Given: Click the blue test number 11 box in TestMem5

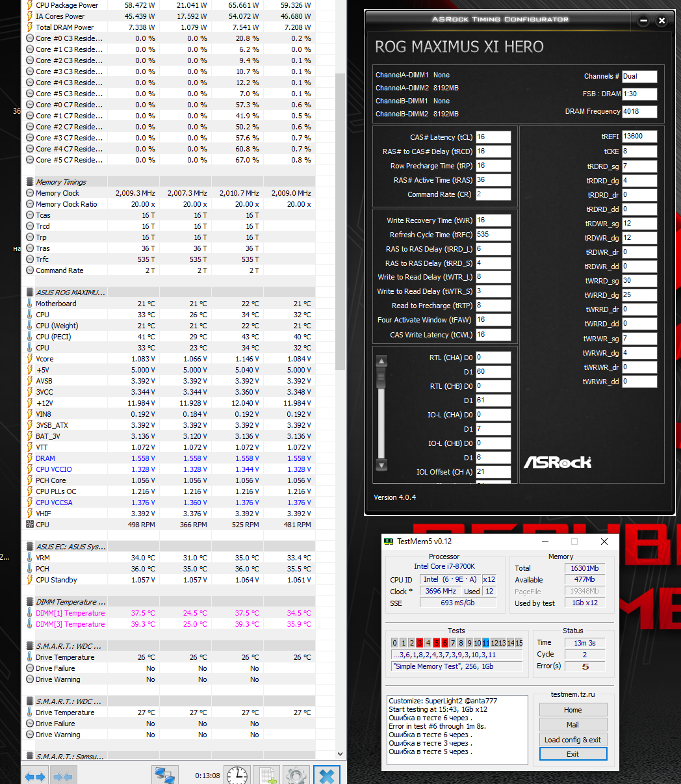Looking at the screenshot, I should [x=485, y=643].
